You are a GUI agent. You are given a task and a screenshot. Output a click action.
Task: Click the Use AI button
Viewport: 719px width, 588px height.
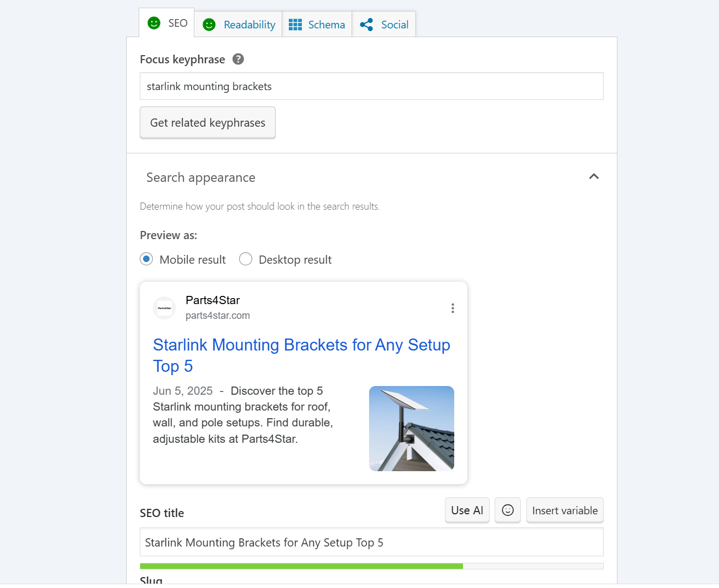click(x=467, y=510)
